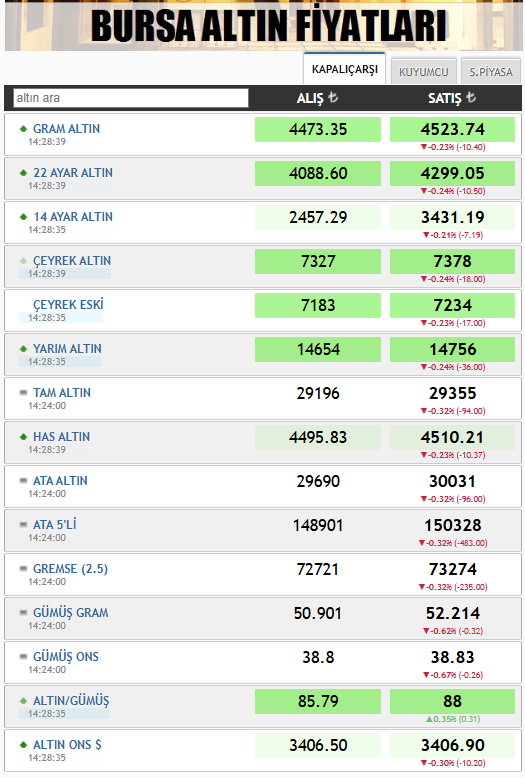This screenshot has width=525, height=778.
Task: Click the gray dash icon beside TAM ALTIN
Action: (x=23, y=392)
